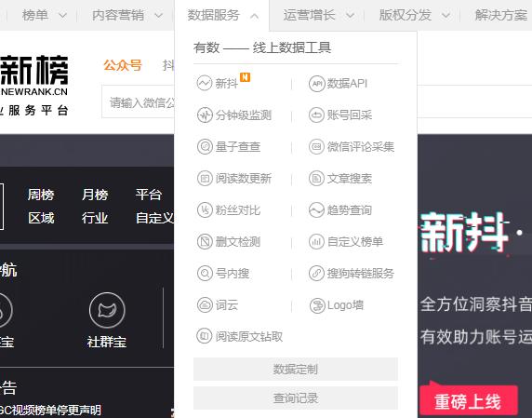Image resolution: width=532 pixels, height=418 pixels.
Task: Open the 新抖 link text
Action: coord(227,84)
